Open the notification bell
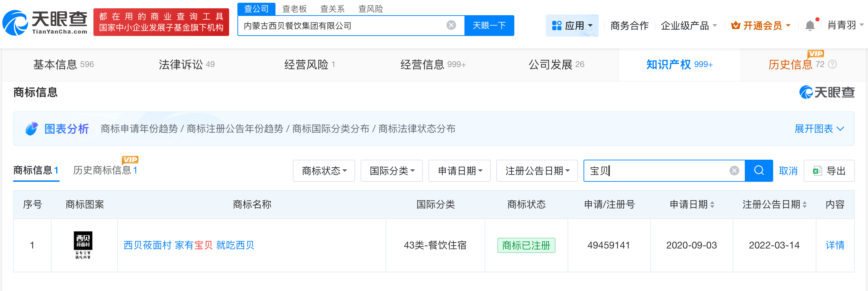The height and width of the screenshot is (291, 868). coord(810,26)
